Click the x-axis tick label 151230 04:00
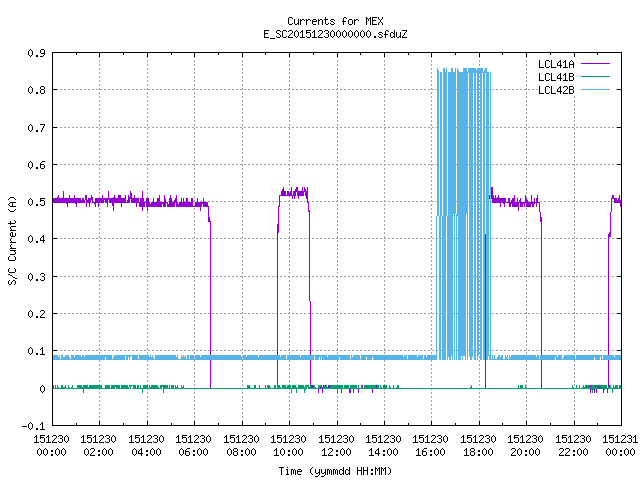The width and height of the screenshot is (640, 480). (146, 446)
